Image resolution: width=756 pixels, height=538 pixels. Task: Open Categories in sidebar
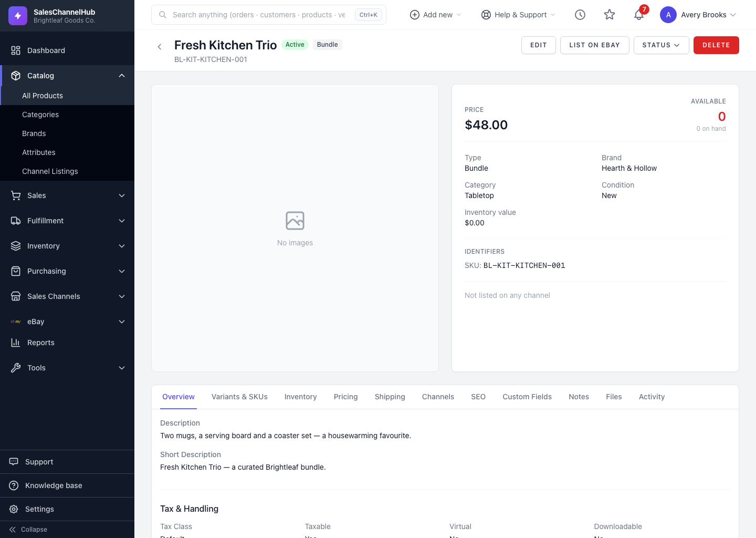[x=67, y=115]
